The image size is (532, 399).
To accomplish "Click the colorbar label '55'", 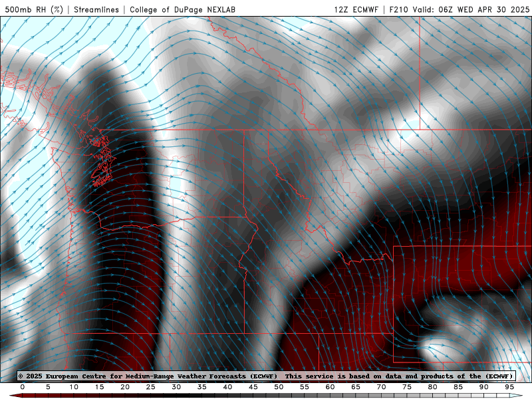I will 305,387.
